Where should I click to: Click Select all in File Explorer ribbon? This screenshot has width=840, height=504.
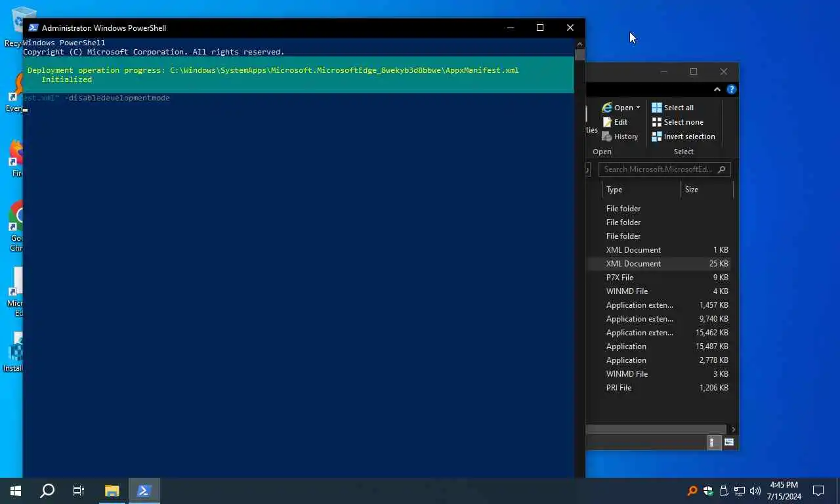(673, 108)
